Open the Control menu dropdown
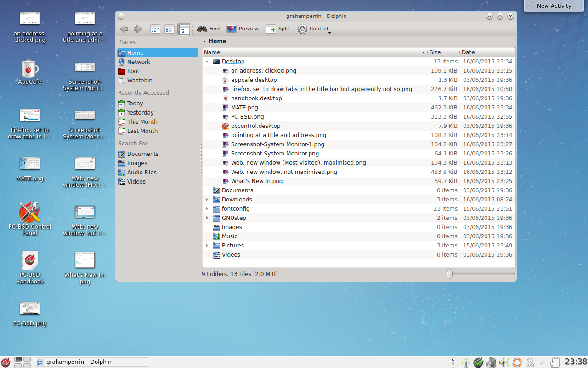Screen dimensions: 588x368 point(314,29)
